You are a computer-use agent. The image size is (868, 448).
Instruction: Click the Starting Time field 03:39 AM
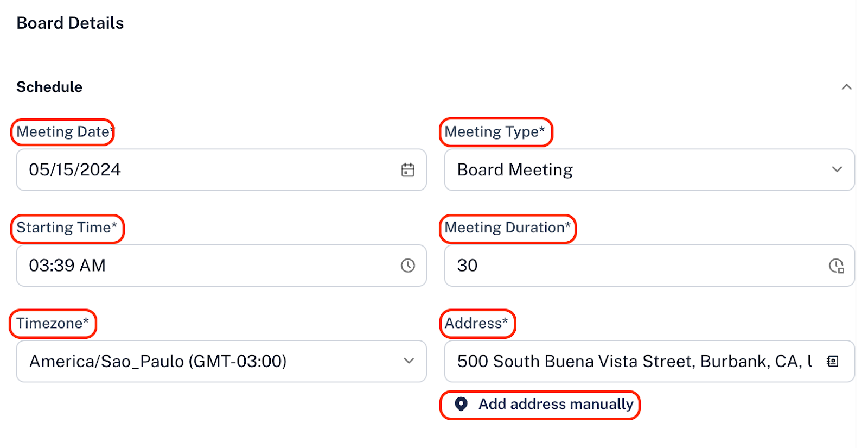(x=221, y=266)
